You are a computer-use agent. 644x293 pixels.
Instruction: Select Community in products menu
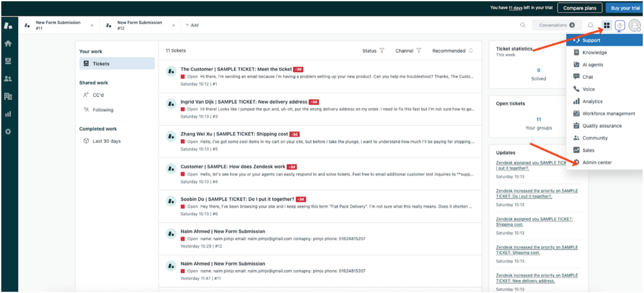point(605,138)
